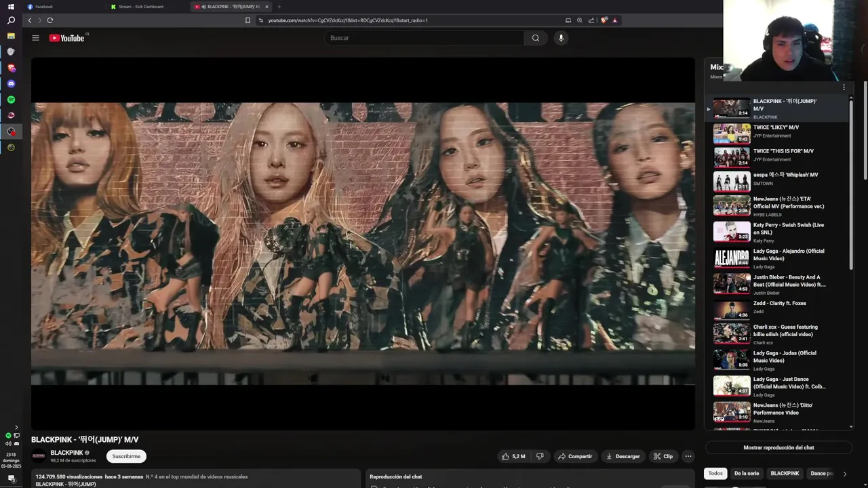868x488 pixels.
Task: Click the Suscribirme button
Action: click(x=126, y=456)
